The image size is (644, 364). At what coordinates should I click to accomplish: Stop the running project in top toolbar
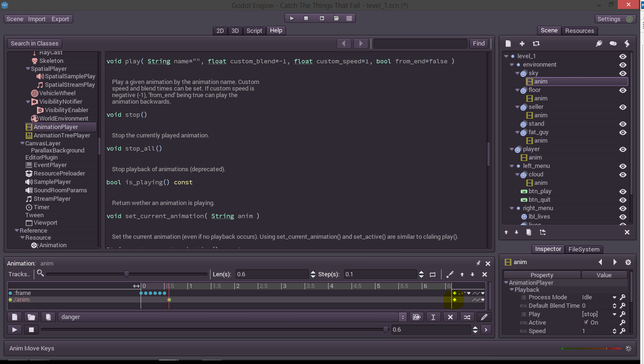pos(306,18)
